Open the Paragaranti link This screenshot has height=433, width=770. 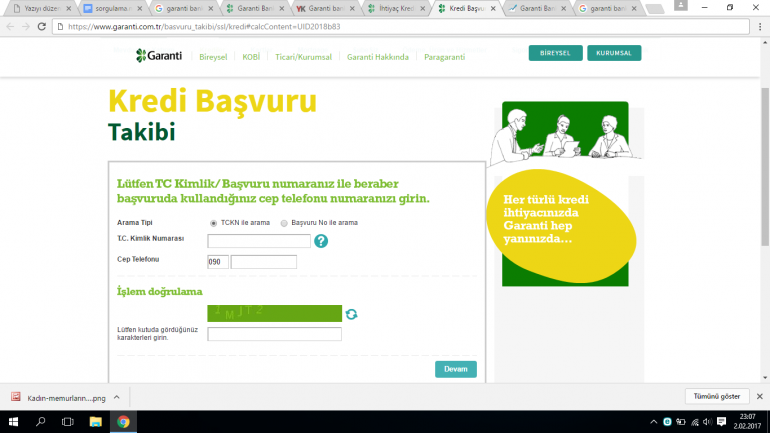pos(444,57)
